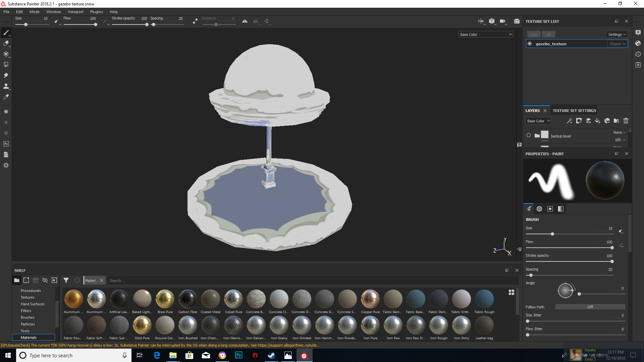The image size is (644, 362).
Task: Add a mask icon in Layers
Action: point(579,121)
